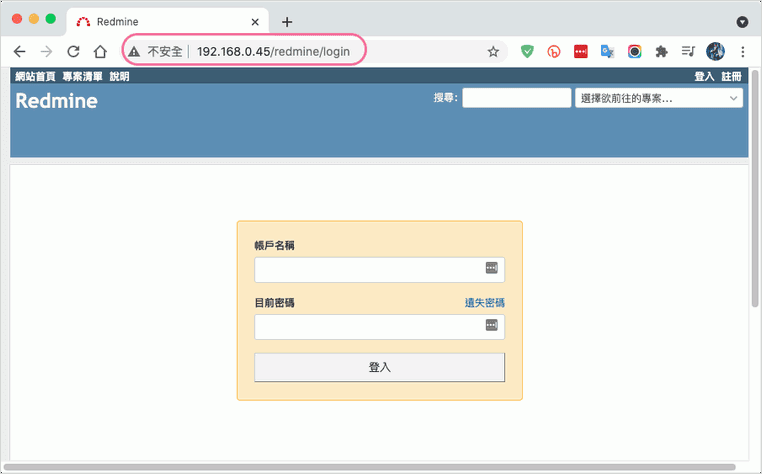Click the address bar URL 192.168.0.45/redmine/login

coord(273,52)
